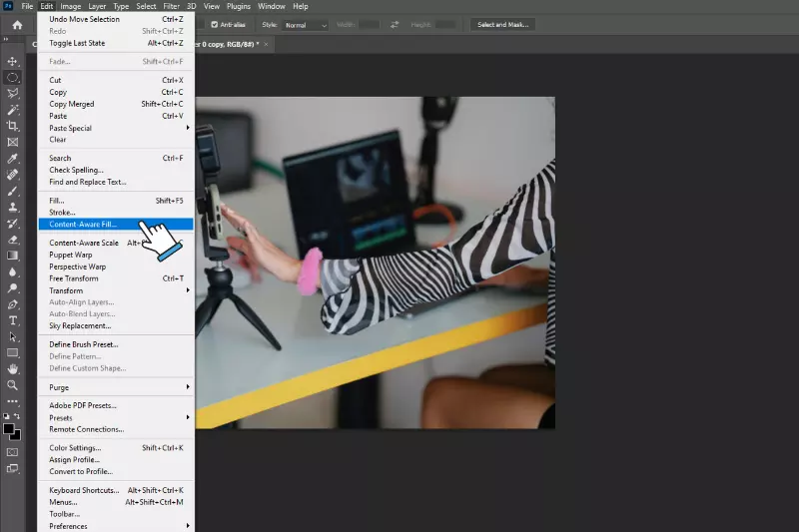Expand the Transform submenu

116,290
